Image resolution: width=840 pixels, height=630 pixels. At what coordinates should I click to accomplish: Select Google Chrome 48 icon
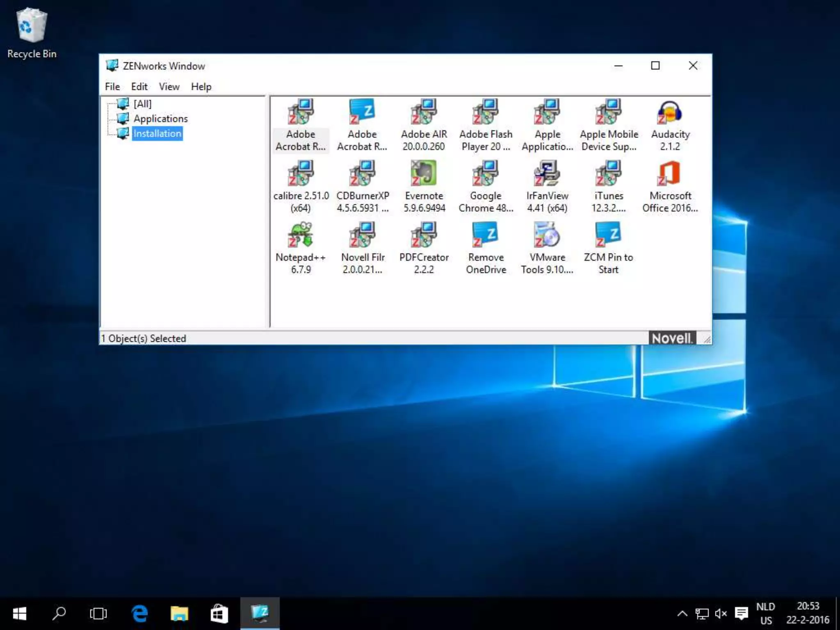click(x=486, y=173)
